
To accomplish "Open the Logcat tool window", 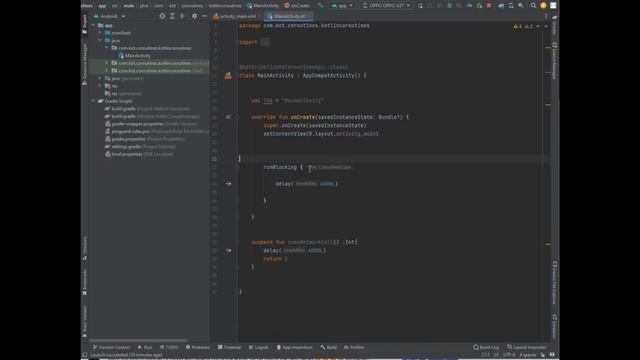I will pos(258,347).
